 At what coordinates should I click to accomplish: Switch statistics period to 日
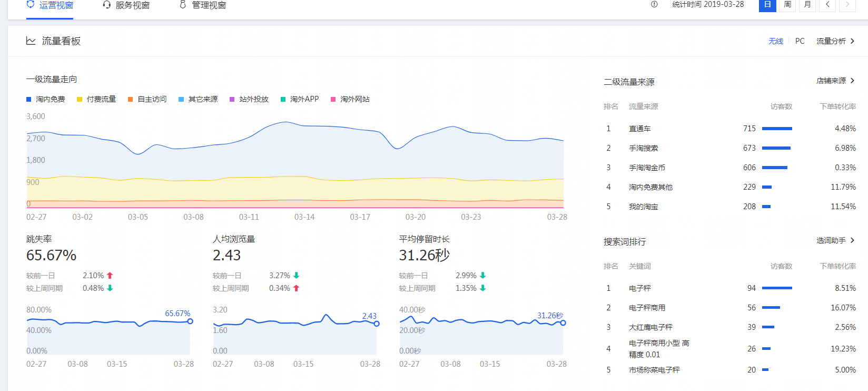pyautogui.click(x=767, y=5)
